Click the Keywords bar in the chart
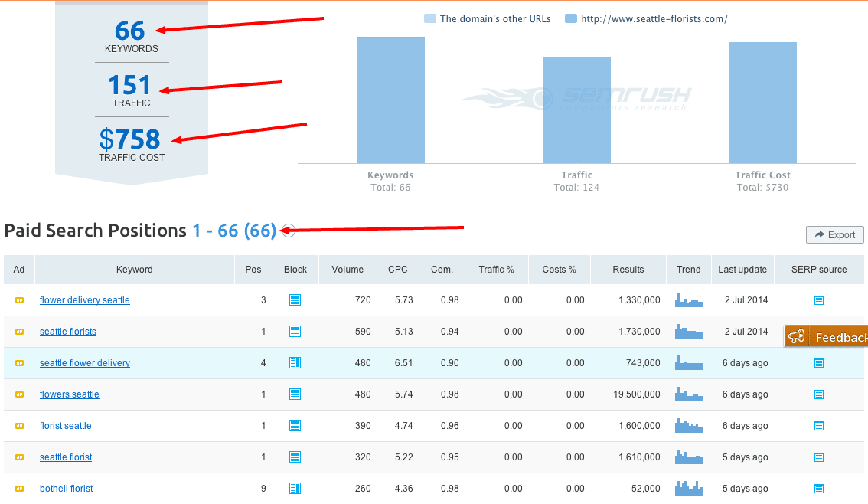Screen dimensions: 868x504 coord(390,100)
